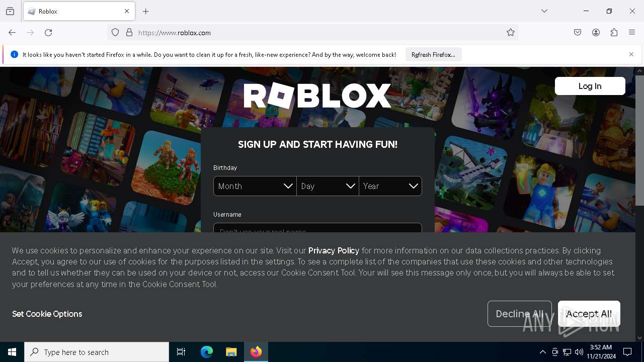Show hidden system tray icons
644x362 pixels.
click(x=542, y=352)
